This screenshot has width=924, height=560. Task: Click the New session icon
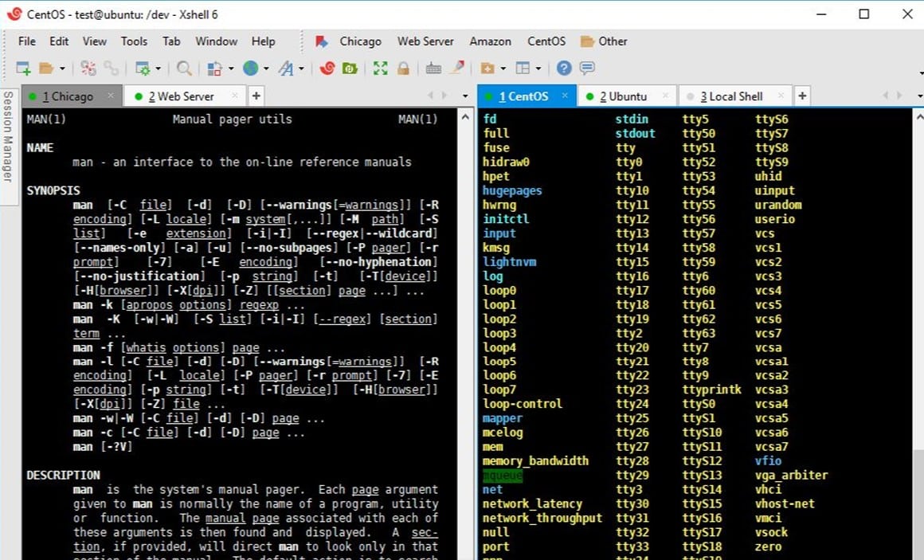[23, 69]
